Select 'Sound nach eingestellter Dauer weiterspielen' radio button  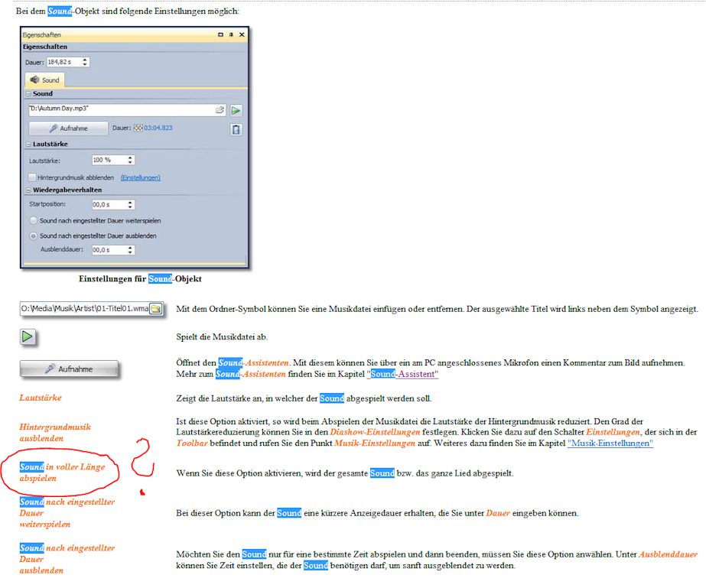(x=34, y=220)
